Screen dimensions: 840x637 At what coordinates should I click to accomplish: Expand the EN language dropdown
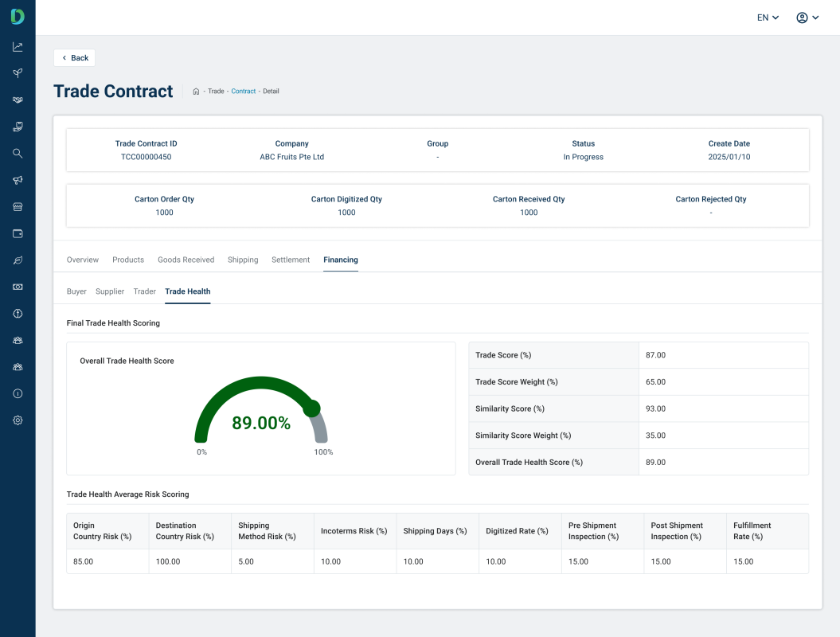point(768,18)
